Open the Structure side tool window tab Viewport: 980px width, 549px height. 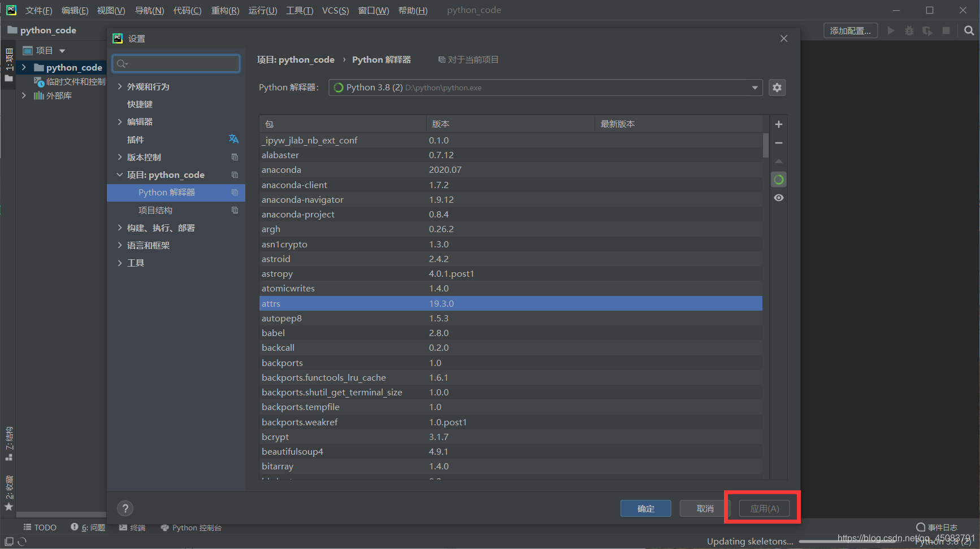point(8,444)
